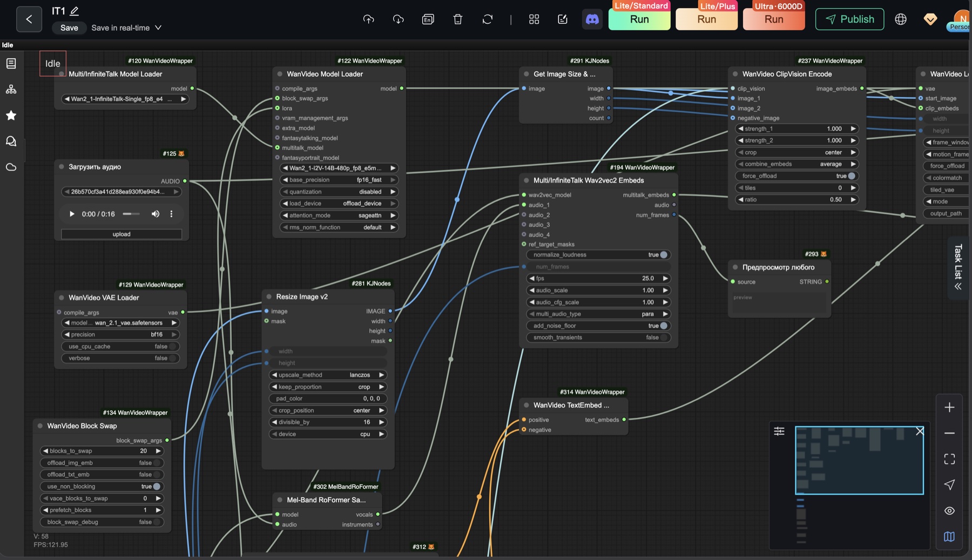Click the trash delete icon in toolbar
This screenshot has height=560, width=972.
(x=457, y=19)
